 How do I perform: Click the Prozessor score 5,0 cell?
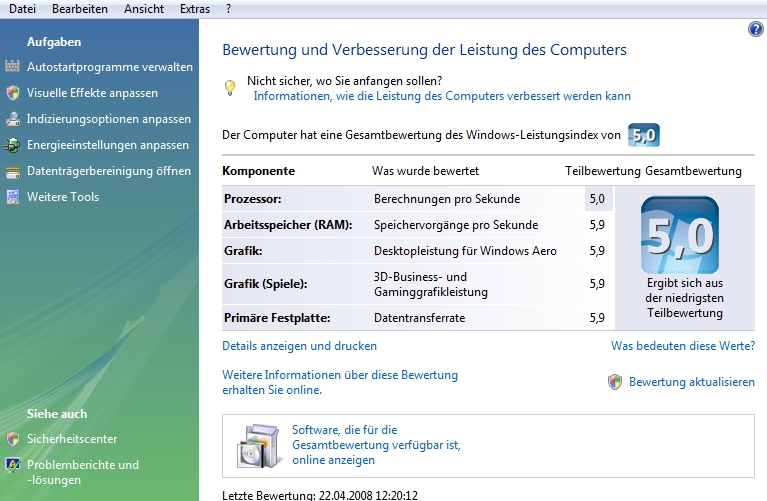click(597, 199)
